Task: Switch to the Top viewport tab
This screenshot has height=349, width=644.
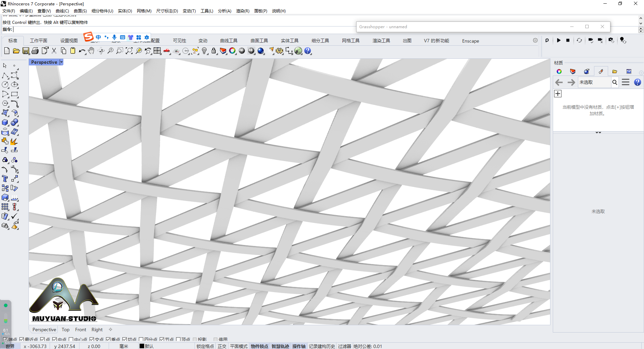Action: point(65,330)
